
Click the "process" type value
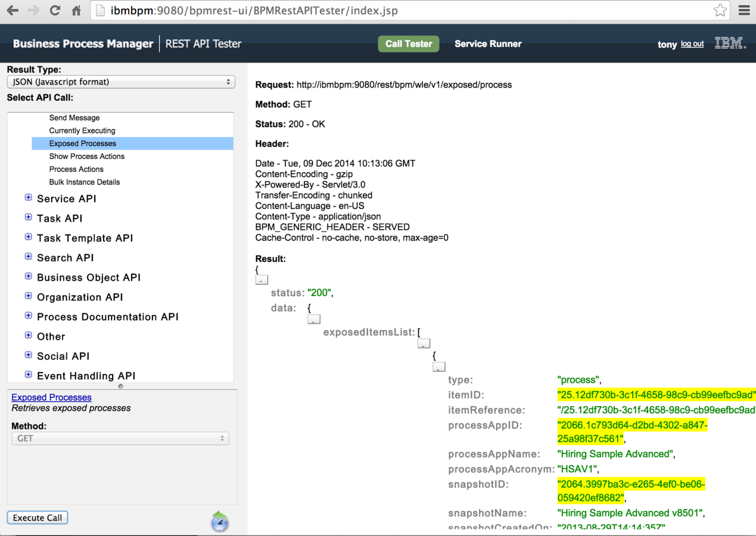[x=577, y=380]
